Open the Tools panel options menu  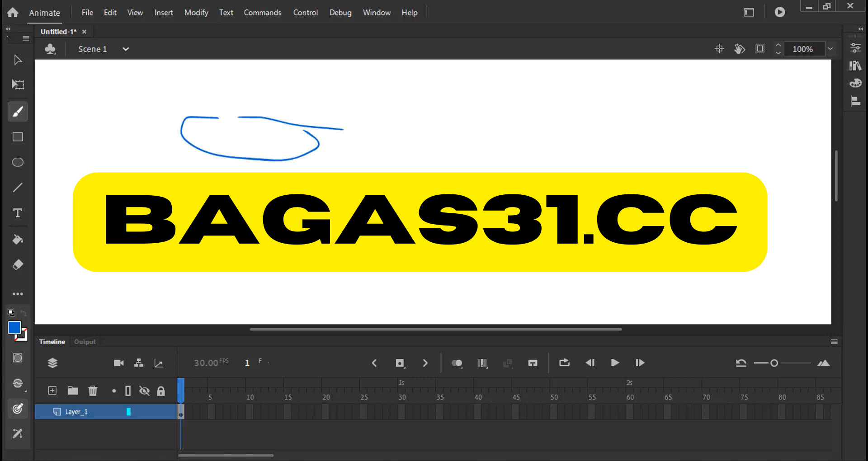click(26, 38)
